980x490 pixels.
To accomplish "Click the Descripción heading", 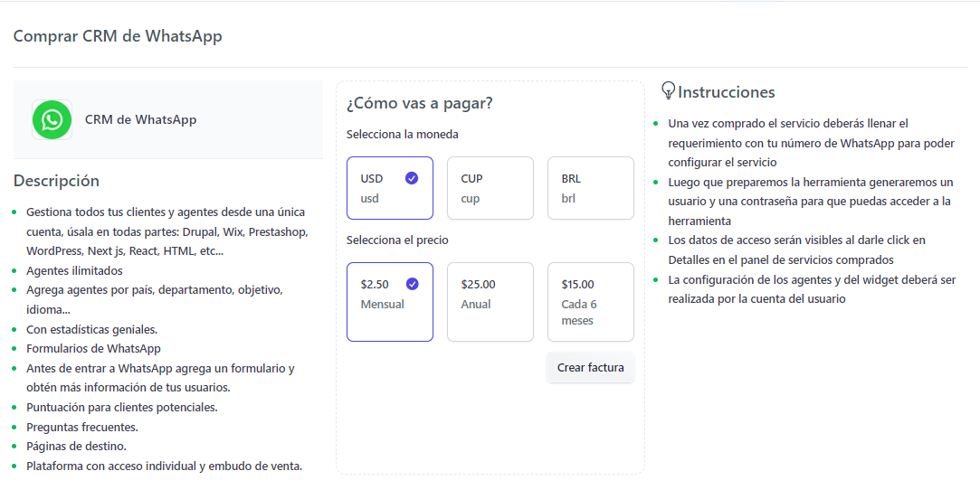I will (x=56, y=181).
